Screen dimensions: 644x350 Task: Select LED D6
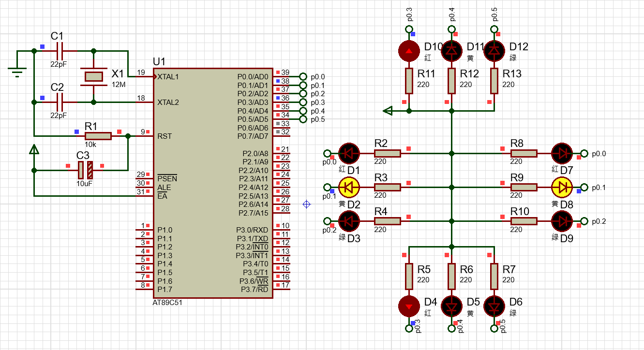coord(494,306)
